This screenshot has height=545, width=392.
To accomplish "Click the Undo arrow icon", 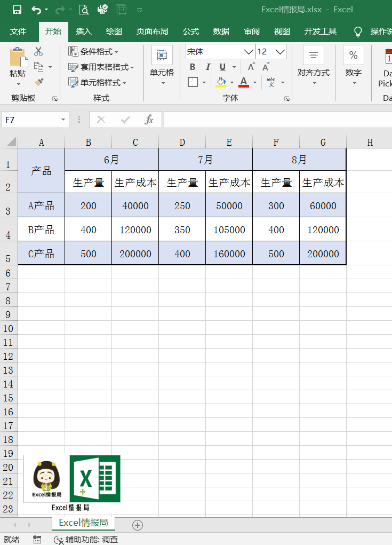I will point(36,10).
